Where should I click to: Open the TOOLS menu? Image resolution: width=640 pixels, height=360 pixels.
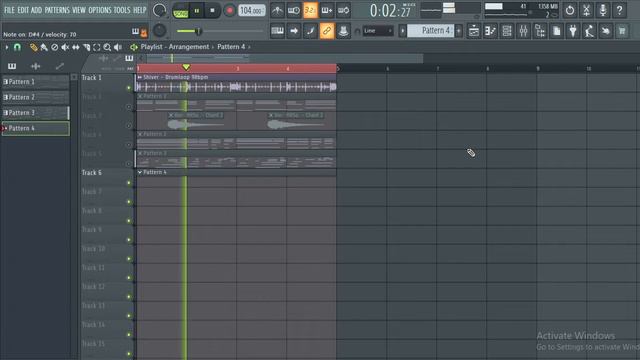click(122, 10)
